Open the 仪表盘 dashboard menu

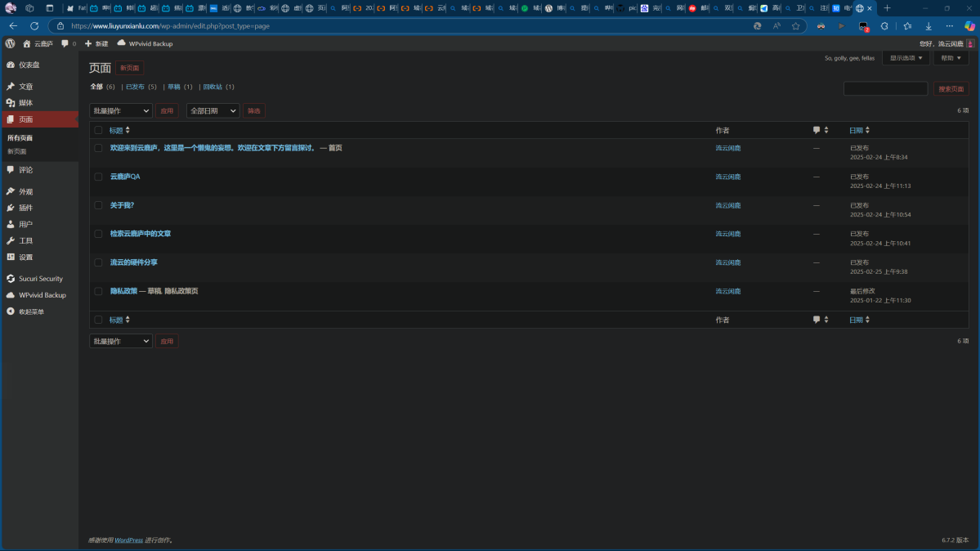[x=29, y=65]
